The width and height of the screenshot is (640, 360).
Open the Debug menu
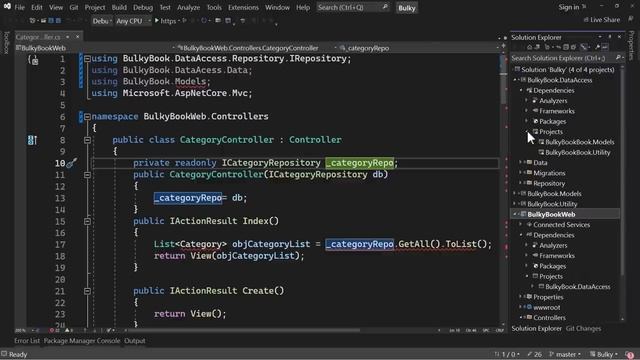(143, 7)
